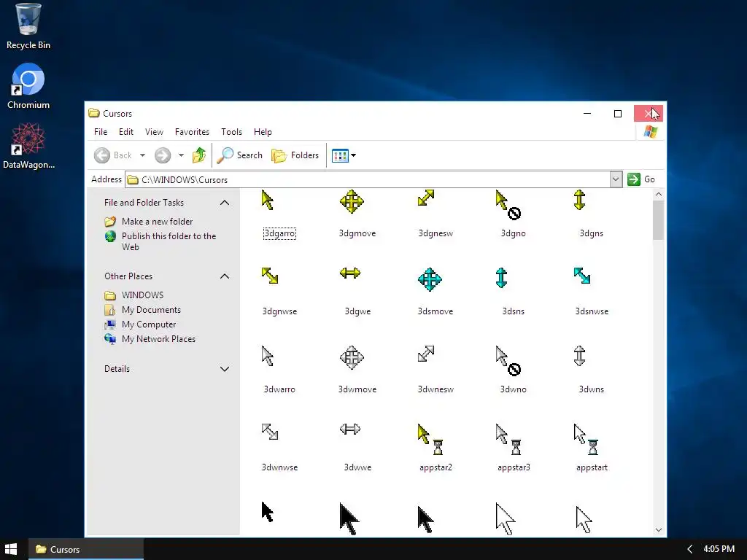Screen dimensions: 747x560
Task: Select the appstart cursor icon
Action: [x=586, y=439]
